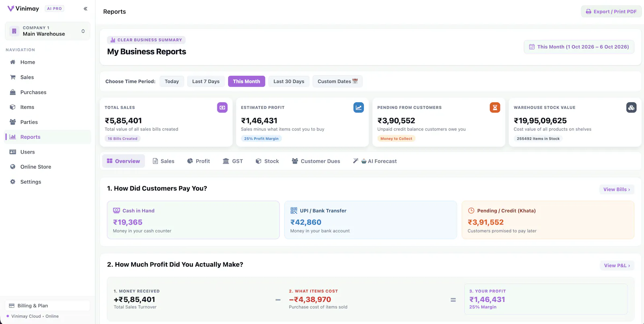Viewport: 644px width, 324px height.
Task: Open the This Month date range picker
Action: [x=579, y=47]
